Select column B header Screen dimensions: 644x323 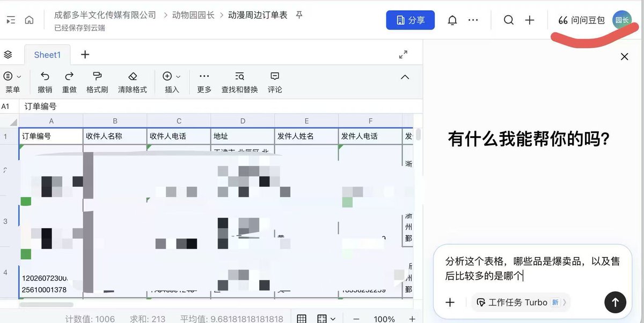(x=115, y=121)
